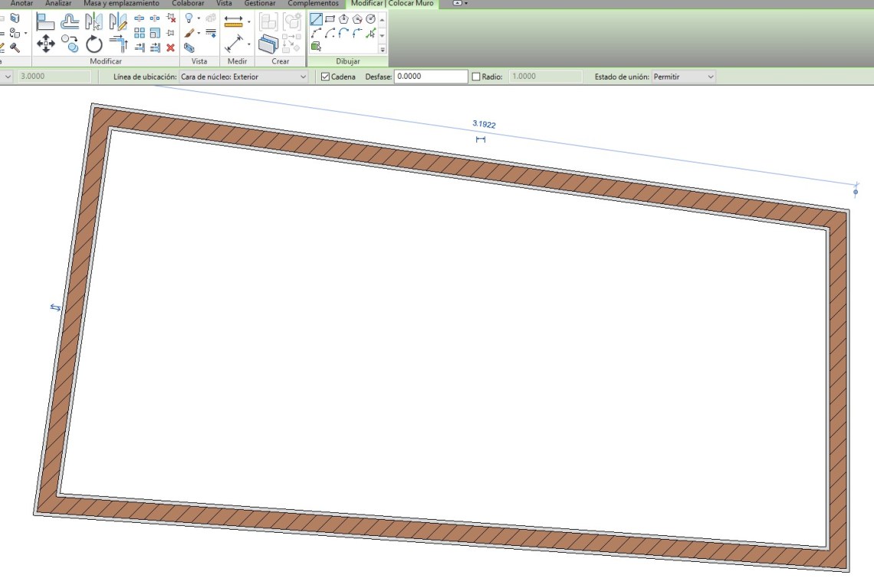
Task: Open the Línea de ubicación dropdown
Action: pos(242,77)
